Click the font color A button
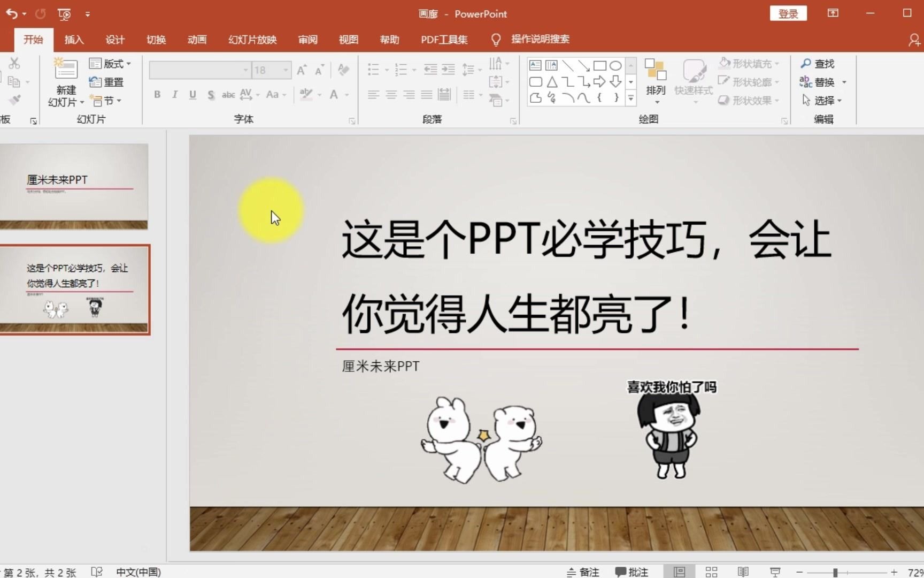This screenshot has width=924, height=578. [334, 95]
